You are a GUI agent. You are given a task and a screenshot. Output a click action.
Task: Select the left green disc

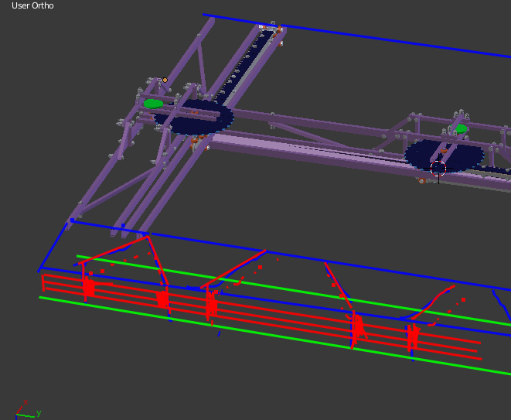[154, 104]
